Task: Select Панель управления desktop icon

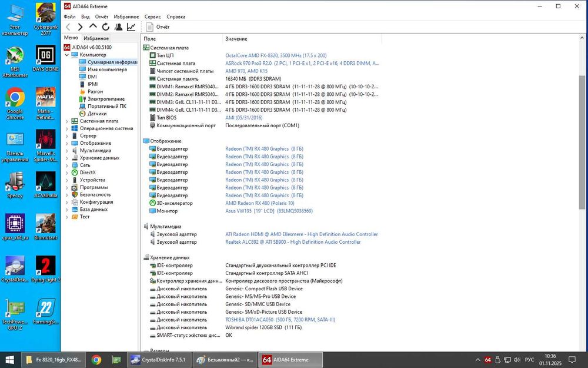Action: (15, 147)
